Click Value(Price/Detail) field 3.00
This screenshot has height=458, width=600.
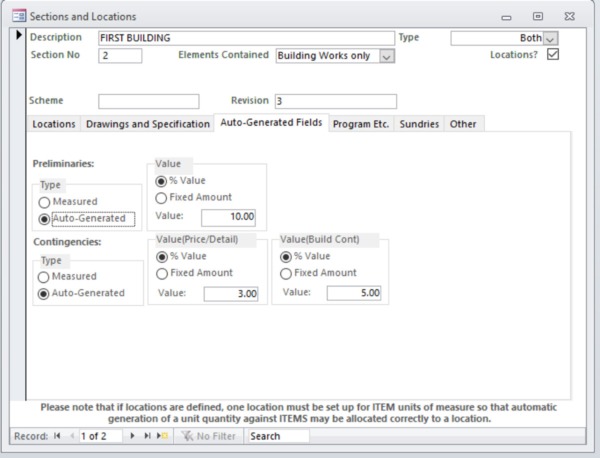coord(231,294)
